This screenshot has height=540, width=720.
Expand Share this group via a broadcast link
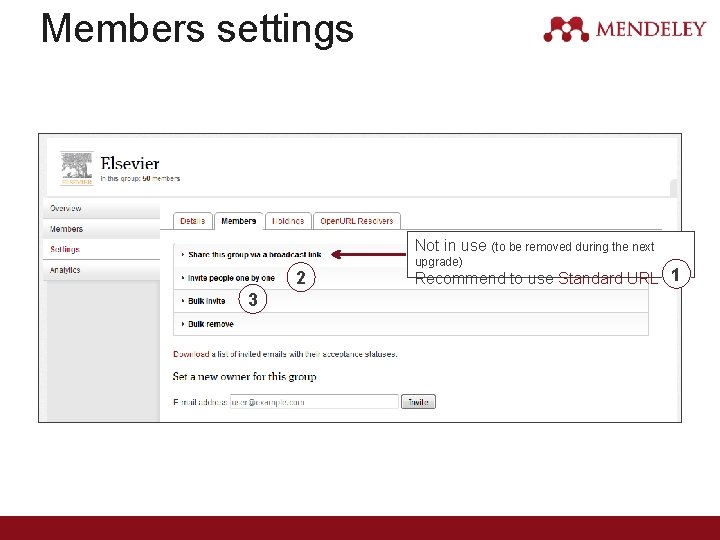tap(254, 255)
